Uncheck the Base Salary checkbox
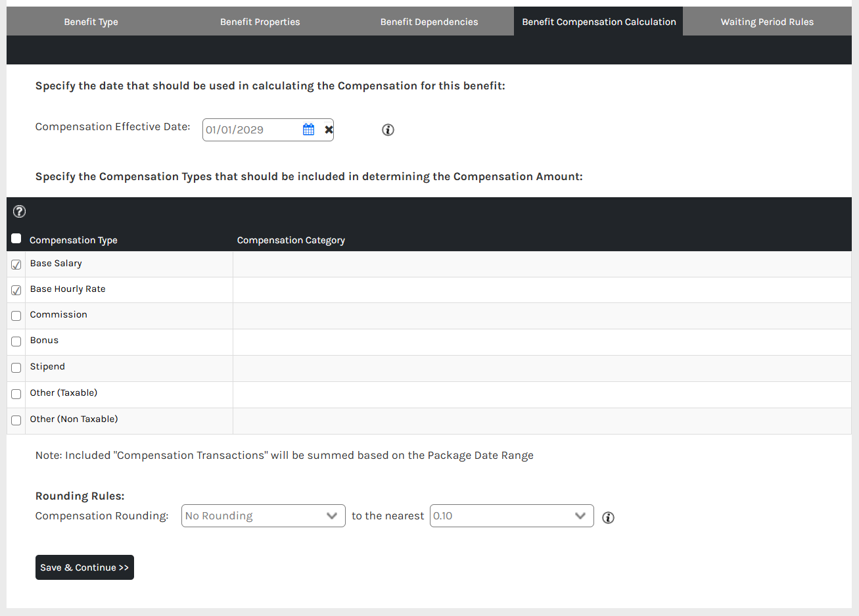This screenshot has height=616, width=859. click(16, 264)
